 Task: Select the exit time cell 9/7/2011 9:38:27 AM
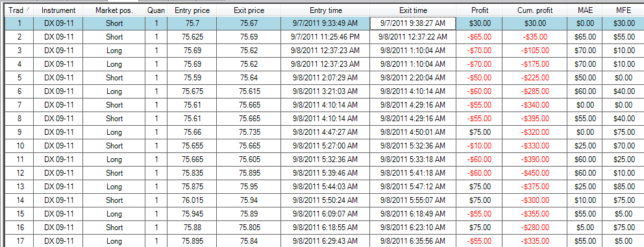413,23
